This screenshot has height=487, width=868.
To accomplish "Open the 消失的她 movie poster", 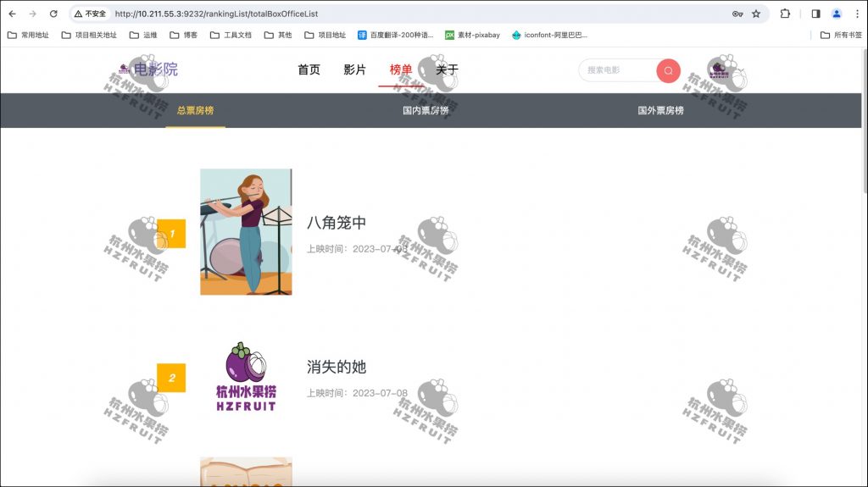I will coord(246,376).
